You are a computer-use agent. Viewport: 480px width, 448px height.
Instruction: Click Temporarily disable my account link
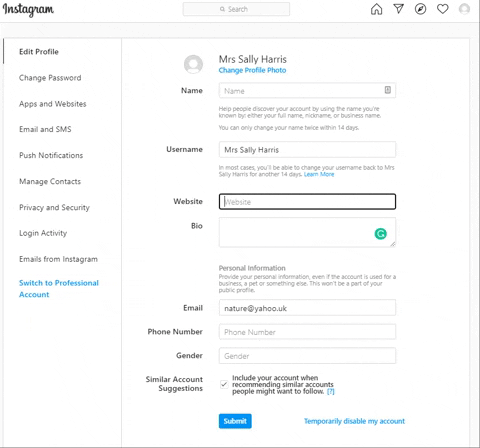click(x=354, y=421)
